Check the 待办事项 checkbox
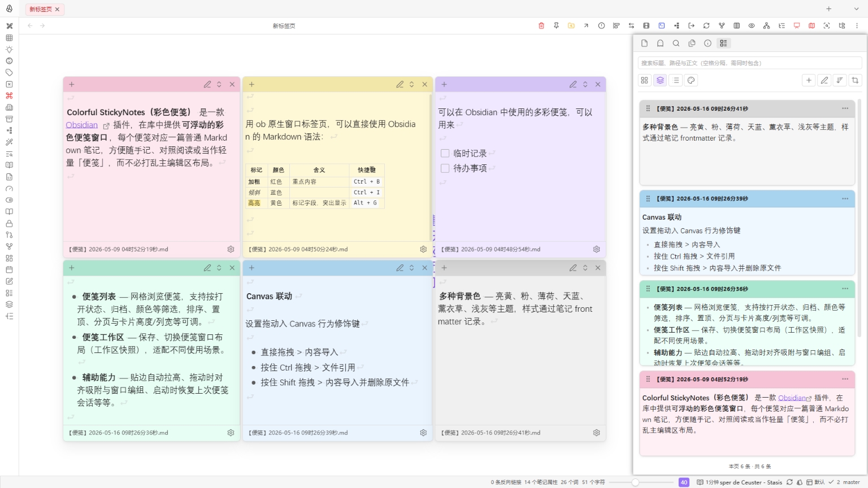Image resolution: width=868 pixels, height=488 pixels. coord(445,168)
